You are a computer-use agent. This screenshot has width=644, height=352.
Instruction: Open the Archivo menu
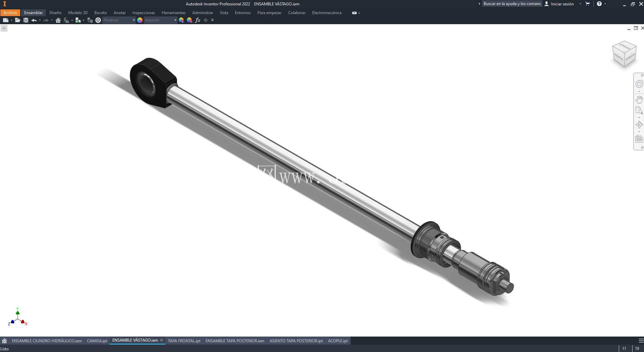point(10,13)
